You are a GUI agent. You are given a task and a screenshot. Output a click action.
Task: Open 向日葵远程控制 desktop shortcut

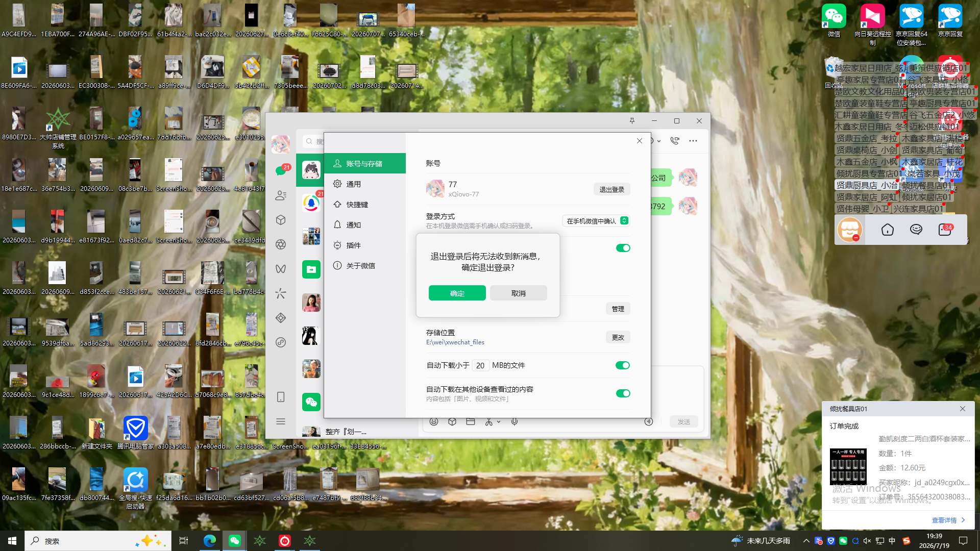coord(873,25)
